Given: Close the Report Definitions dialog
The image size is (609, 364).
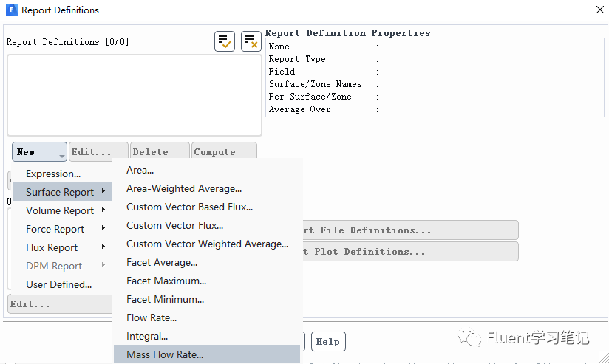Looking at the screenshot, I should click(599, 10).
